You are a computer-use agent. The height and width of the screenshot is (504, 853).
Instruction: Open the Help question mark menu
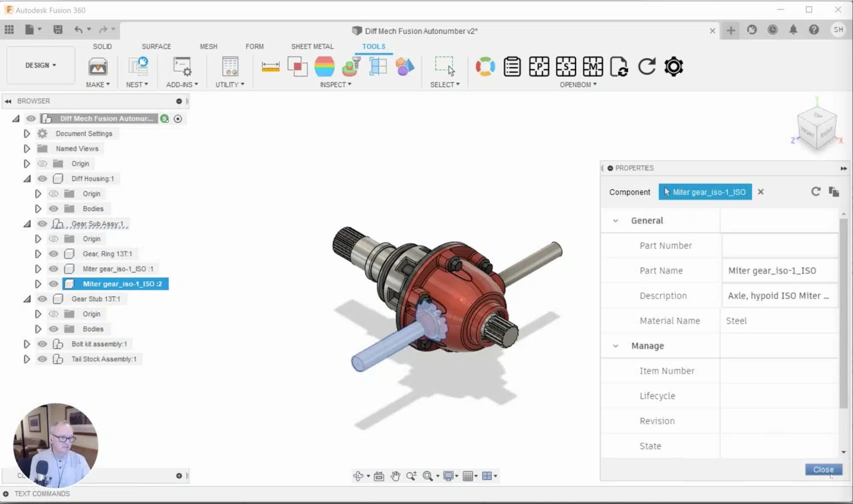[x=814, y=30]
